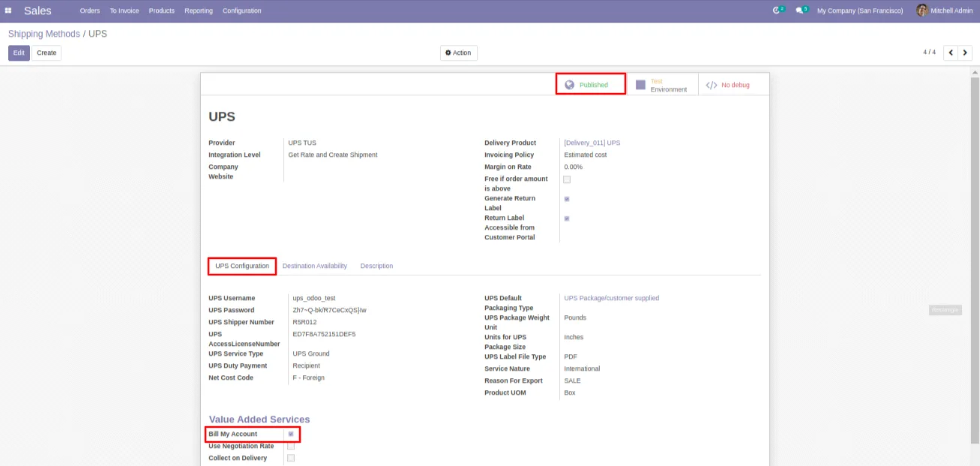Open Mitchell Admin user menu
Viewport: 980px width, 466px height.
pos(944,11)
